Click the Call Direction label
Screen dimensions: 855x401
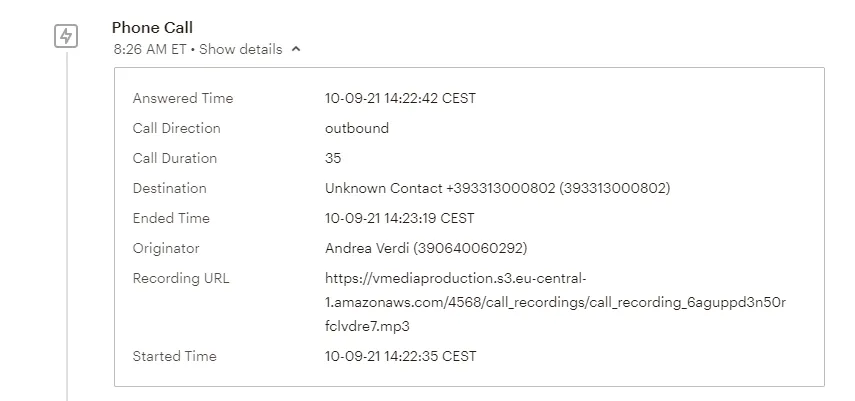pyautogui.click(x=176, y=128)
